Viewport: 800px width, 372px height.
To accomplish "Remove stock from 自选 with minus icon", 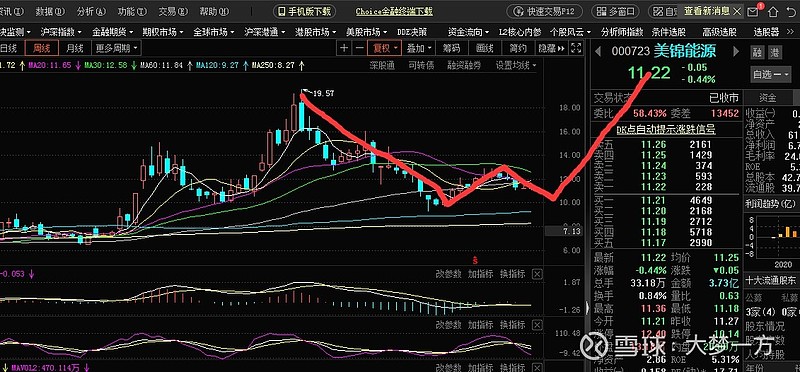I will (x=779, y=75).
